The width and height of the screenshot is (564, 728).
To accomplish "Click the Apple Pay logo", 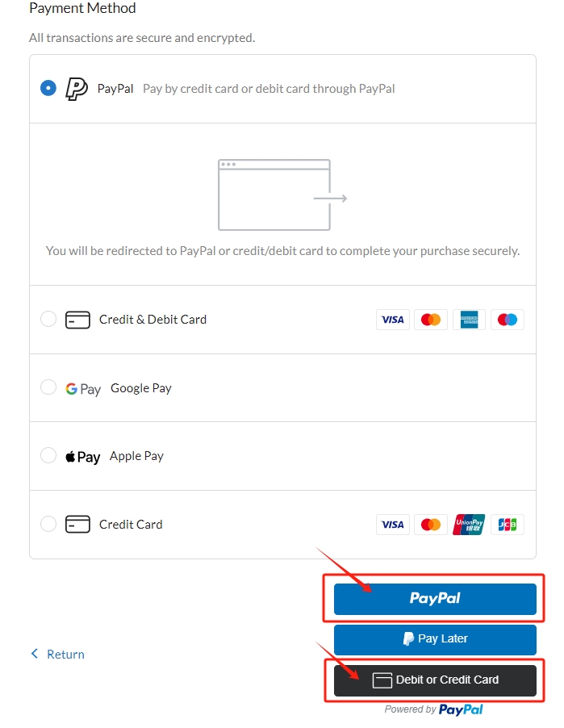I will (x=82, y=457).
